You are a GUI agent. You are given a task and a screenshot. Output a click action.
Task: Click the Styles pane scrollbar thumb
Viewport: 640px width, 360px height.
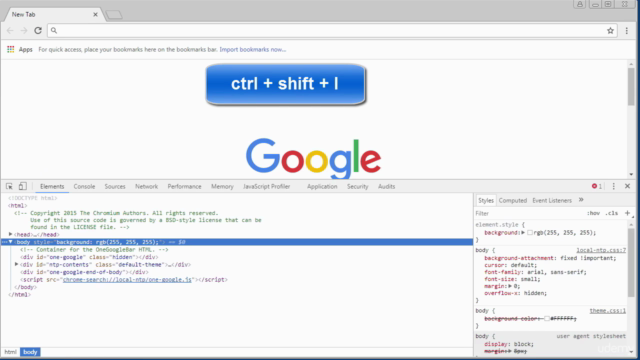coord(631,262)
